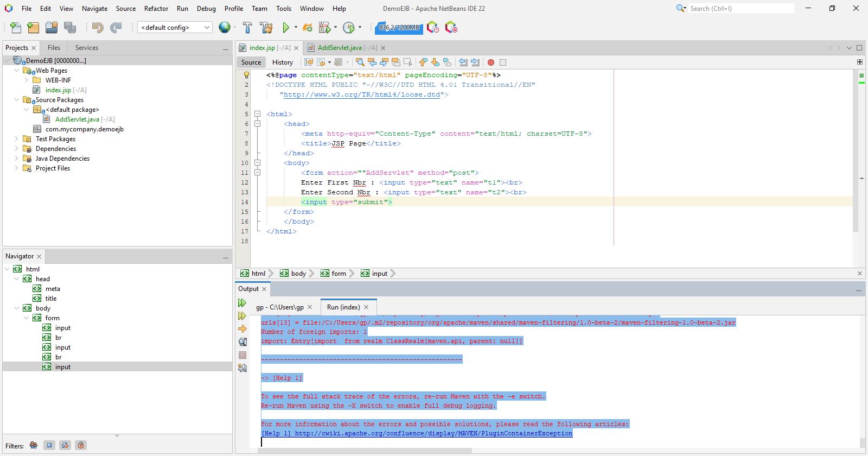Image resolution: width=868 pixels, height=456 pixels.
Task: Click the Previous Bookmark icon
Action: pyautogui.click(x=423, y=62)
